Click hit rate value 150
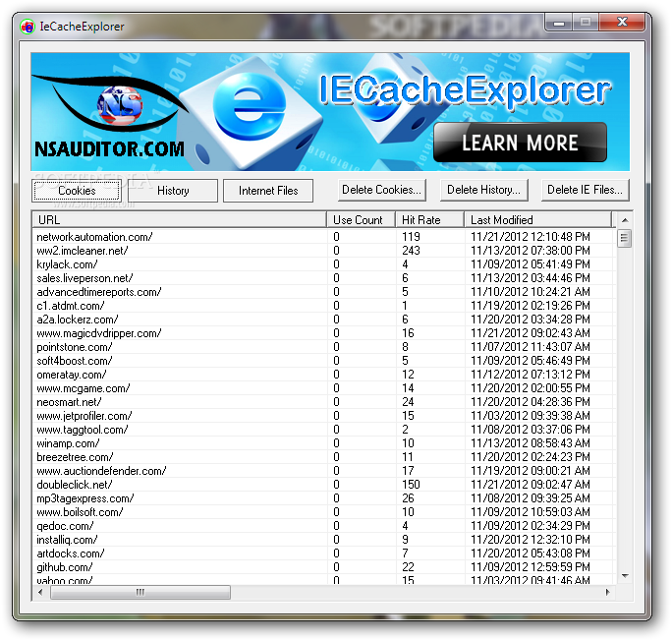Image resolution: width=672 pixels, height=641 pixels. 411,485
